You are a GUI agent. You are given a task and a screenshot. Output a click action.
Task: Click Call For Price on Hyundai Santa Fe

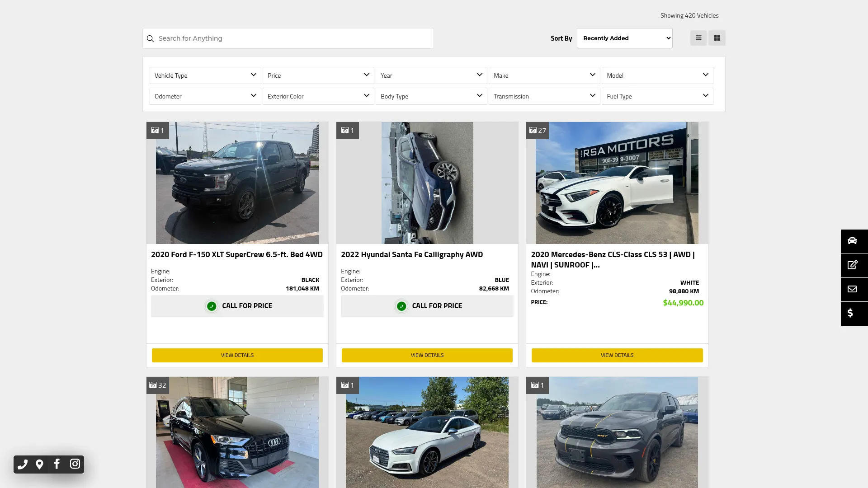(x=427, y=306)
